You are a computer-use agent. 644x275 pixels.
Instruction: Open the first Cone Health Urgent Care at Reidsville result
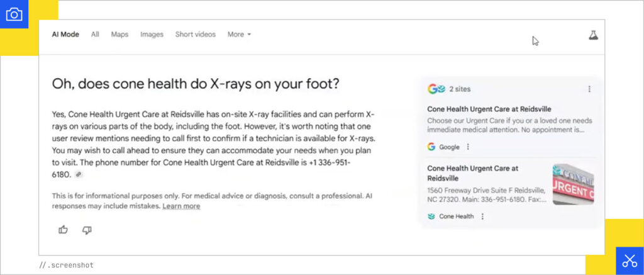pos(489,109)
